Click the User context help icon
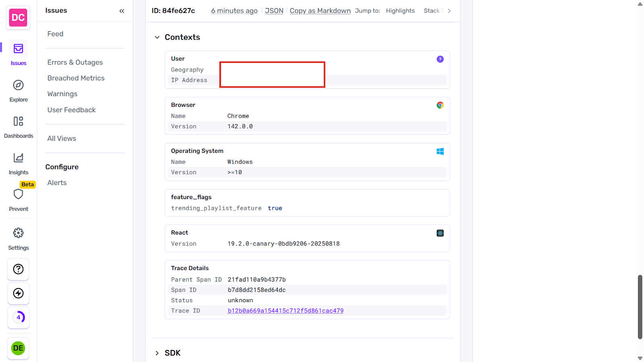 440,59
